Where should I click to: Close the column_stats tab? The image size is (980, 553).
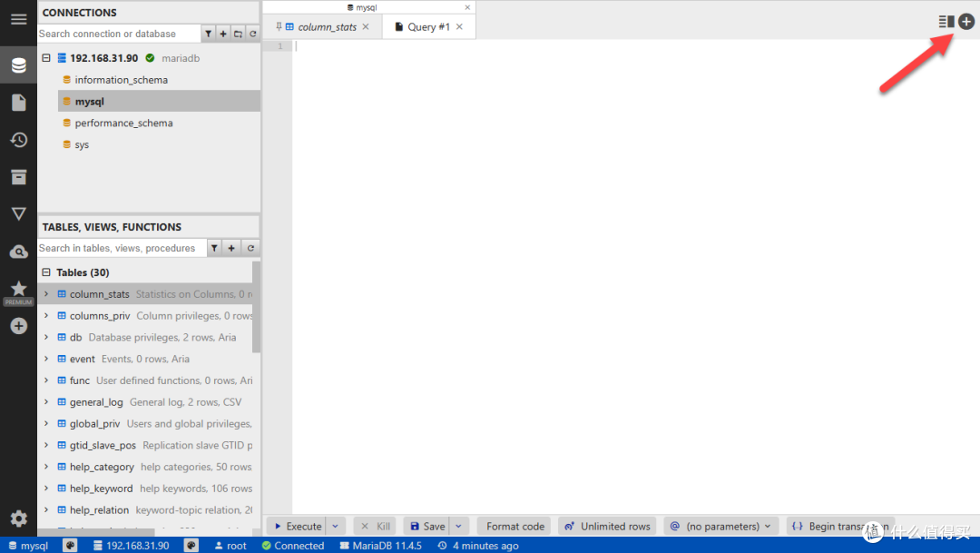coord(366,27)
